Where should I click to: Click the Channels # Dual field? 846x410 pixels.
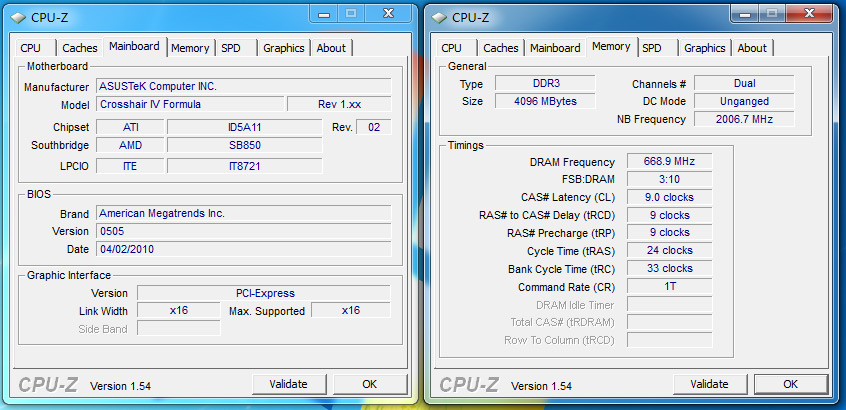[x=745, y=83]
